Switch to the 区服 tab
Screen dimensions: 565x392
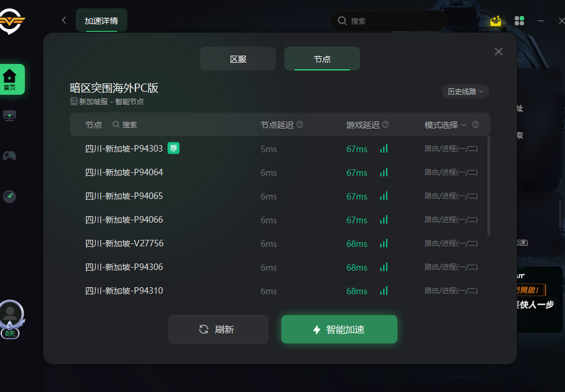tap(238, 59)
